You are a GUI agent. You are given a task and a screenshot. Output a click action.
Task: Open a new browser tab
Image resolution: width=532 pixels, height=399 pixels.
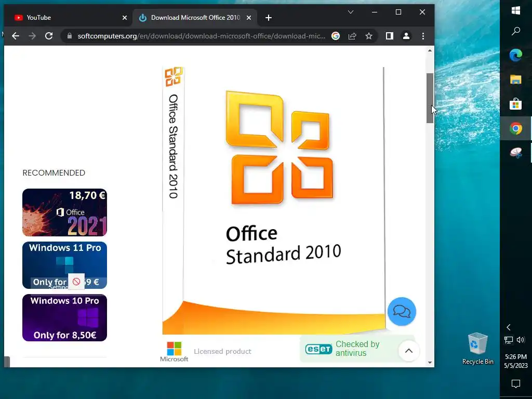click(269, 18)
